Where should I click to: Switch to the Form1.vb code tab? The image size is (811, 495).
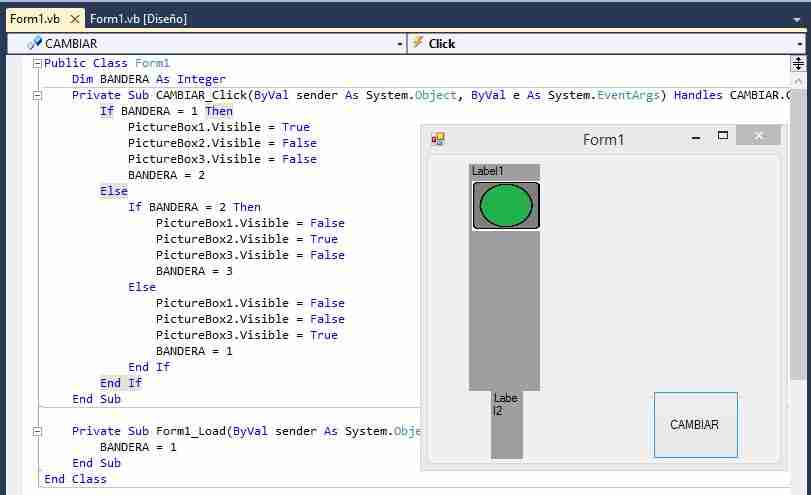tap(35, 19)
